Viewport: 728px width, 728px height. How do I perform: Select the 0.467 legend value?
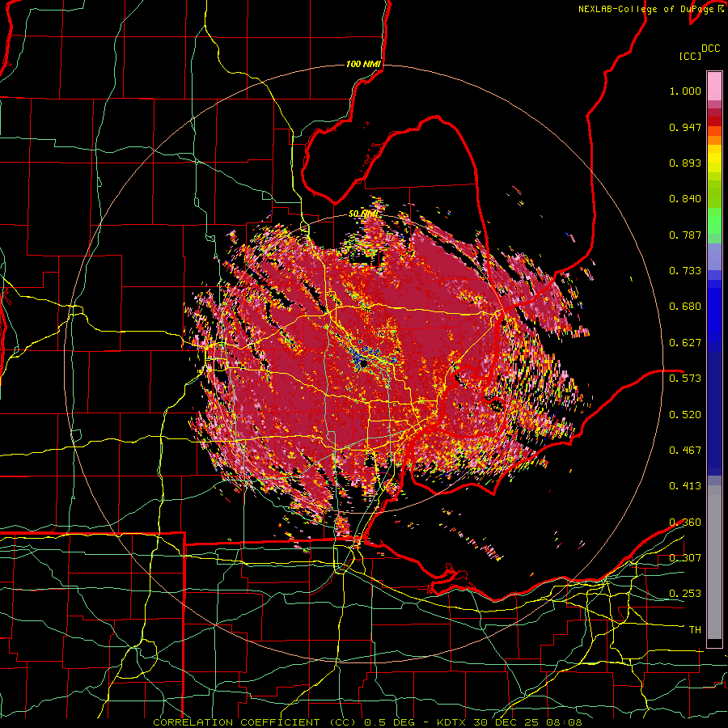[x=685, y=451]
